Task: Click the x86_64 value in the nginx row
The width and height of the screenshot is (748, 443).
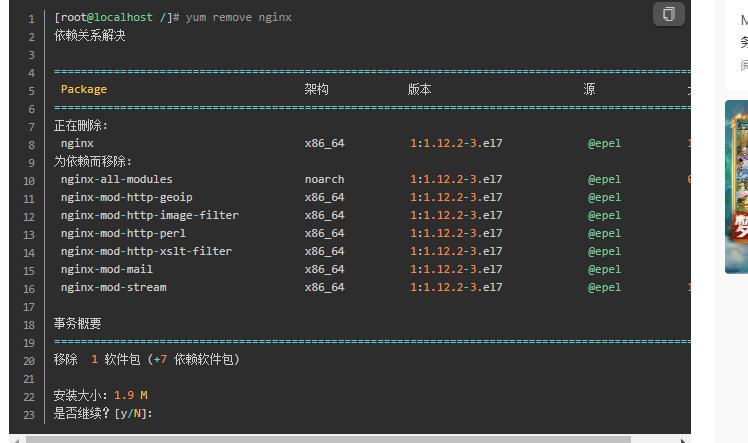Action: click(324, 144)
